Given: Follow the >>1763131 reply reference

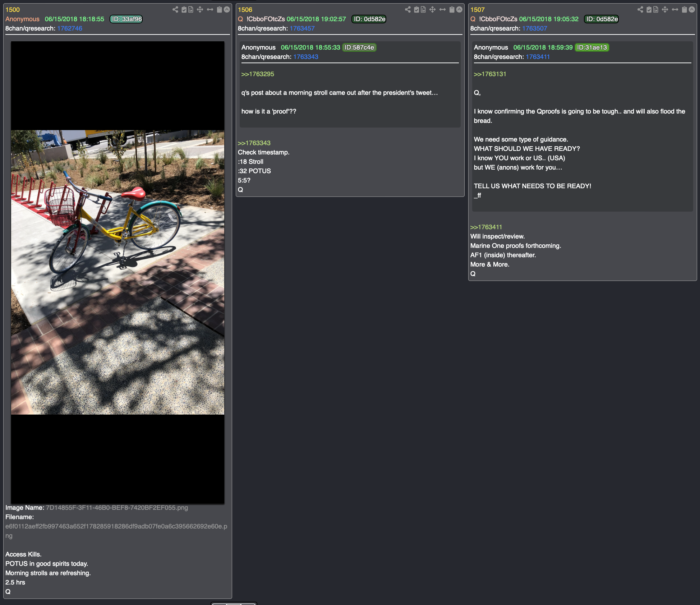Looking at the screenshot, I should point(490,74).
